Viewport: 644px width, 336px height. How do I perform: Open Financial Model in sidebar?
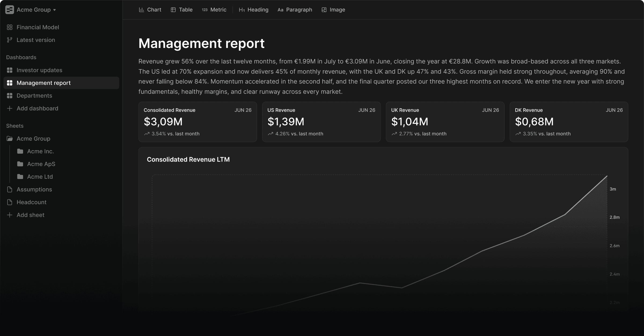coord(38,27)
